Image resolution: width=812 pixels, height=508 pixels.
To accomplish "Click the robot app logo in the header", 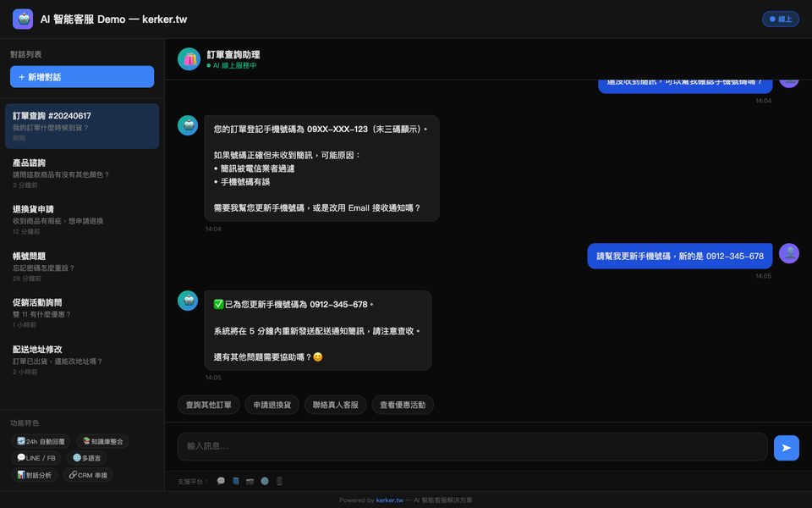I will tap(23, 19).
